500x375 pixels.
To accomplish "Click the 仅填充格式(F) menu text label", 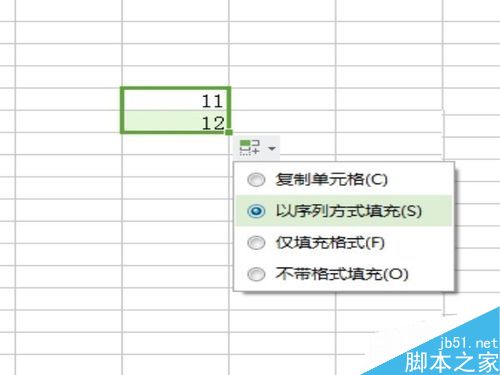I will (330, 243).
